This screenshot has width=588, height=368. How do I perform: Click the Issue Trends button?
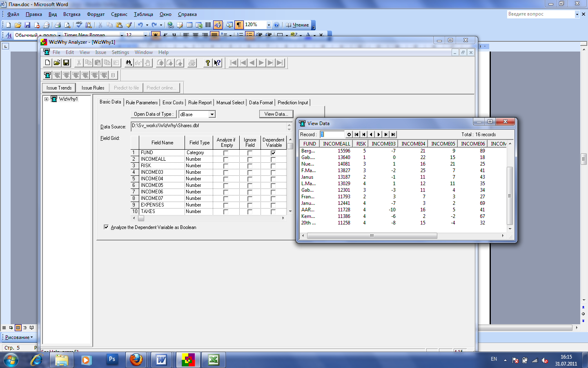[59, 88]
